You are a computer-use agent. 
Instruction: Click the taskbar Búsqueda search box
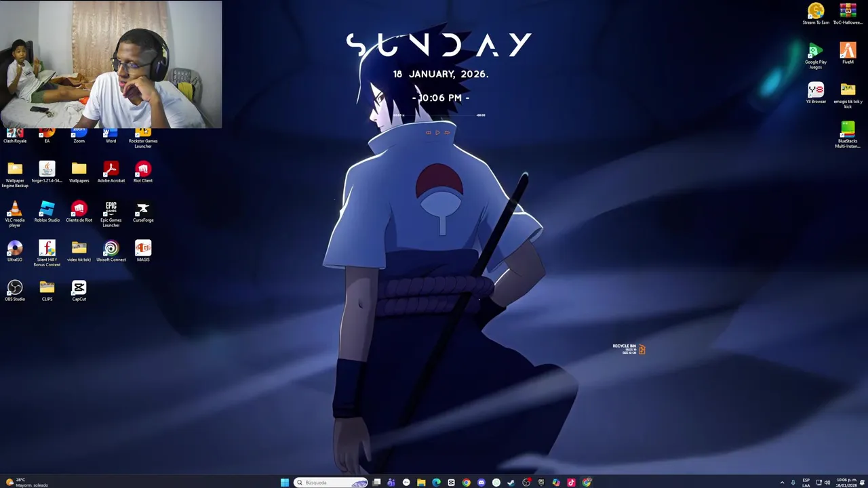tap(332, 483)
